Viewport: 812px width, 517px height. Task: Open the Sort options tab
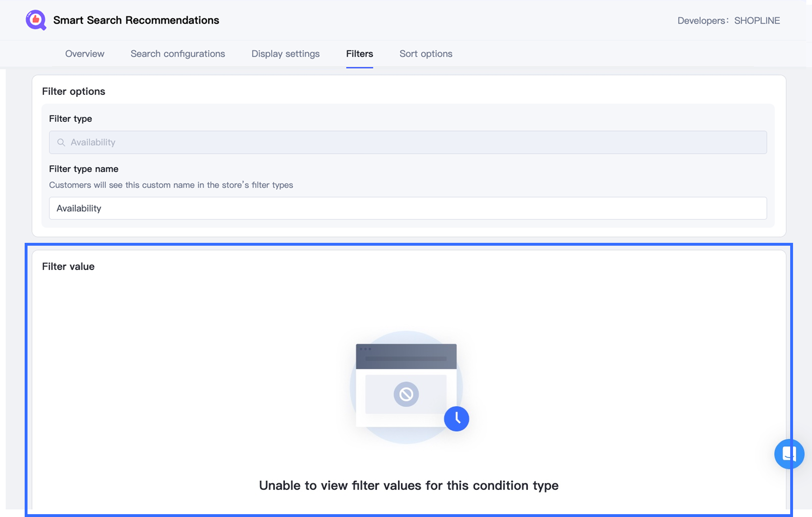tap(425, 54)
